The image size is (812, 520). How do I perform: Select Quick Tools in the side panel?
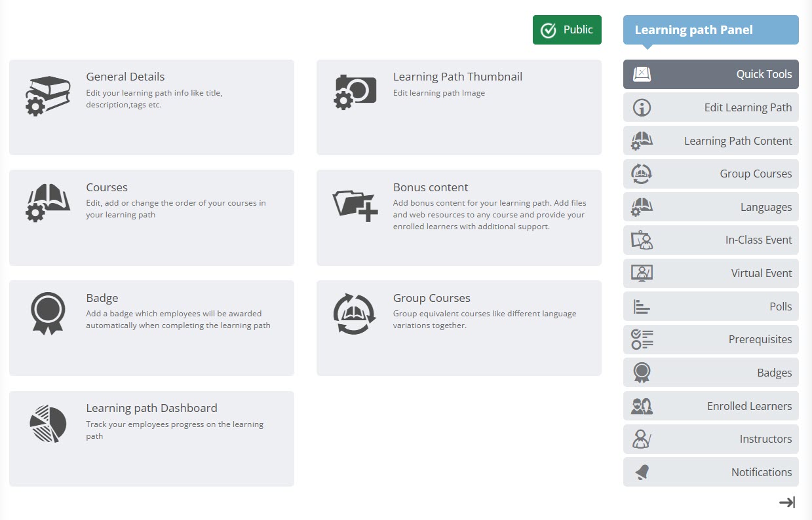710,74
